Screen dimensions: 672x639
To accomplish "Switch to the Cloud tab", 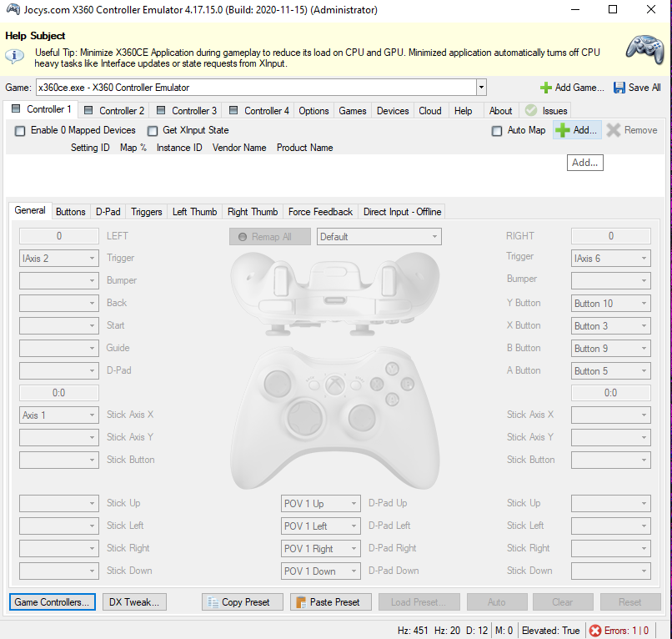I will (430, 111).
